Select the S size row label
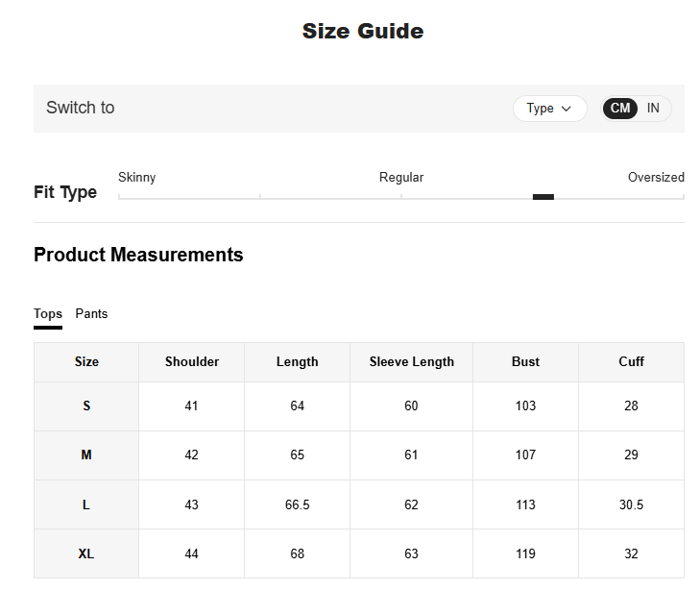The image size is (700, 590). [x=86, y=406]
